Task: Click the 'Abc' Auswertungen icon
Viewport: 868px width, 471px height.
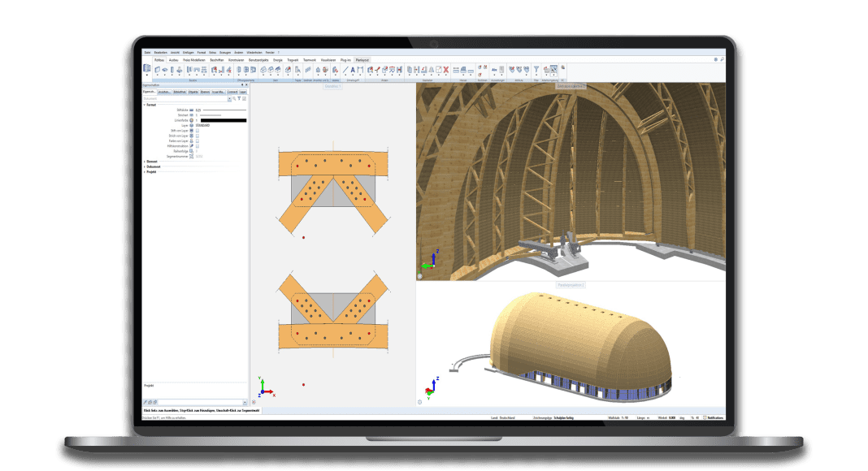Action: coord(493,70)
